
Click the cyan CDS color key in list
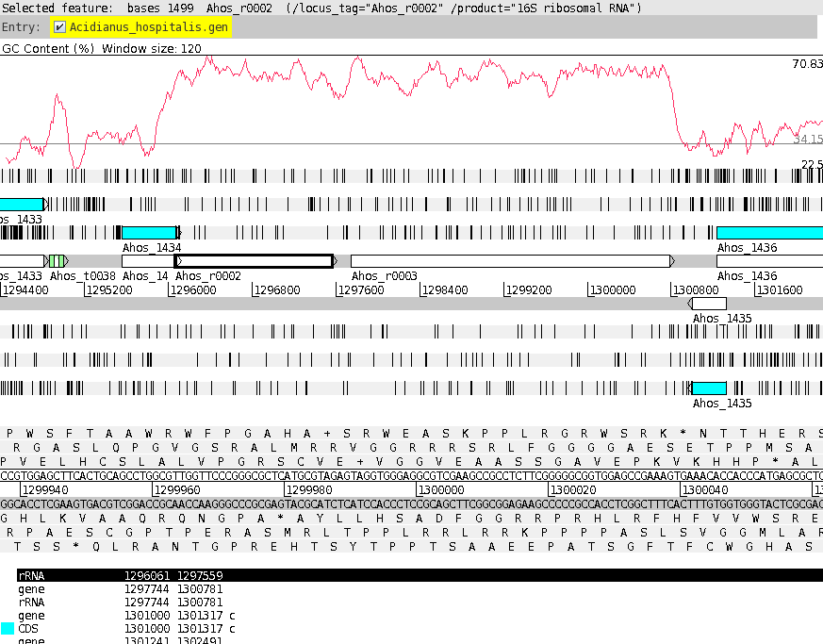8,628
